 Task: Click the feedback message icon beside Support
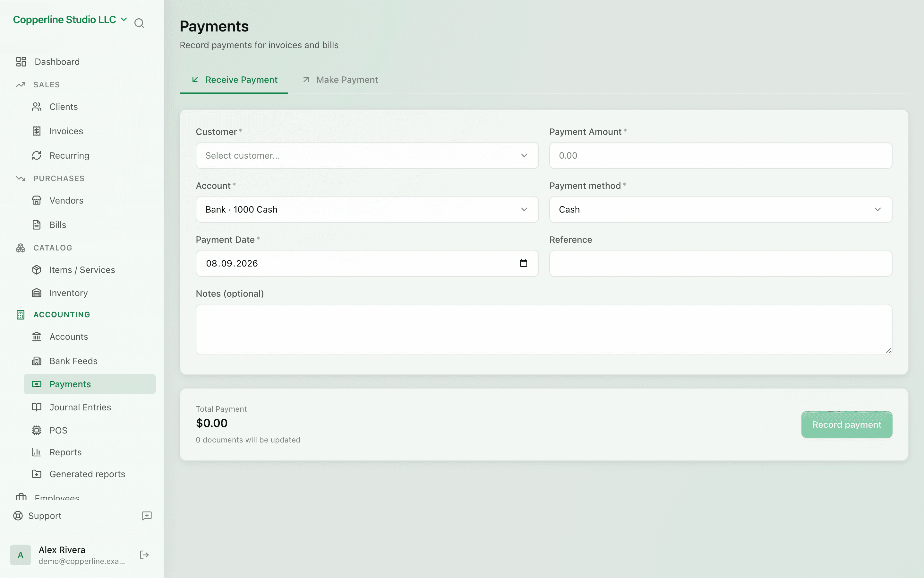pos(147,516)
